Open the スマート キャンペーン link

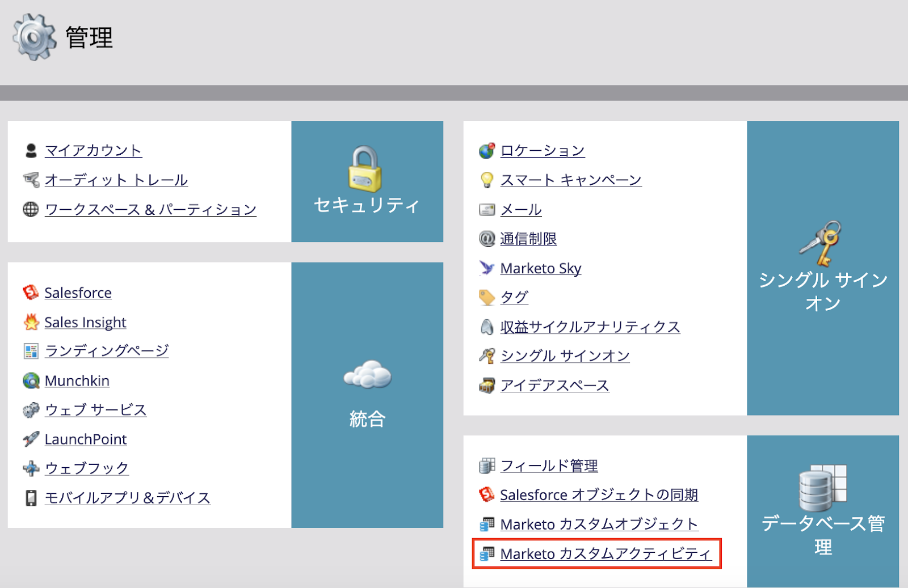(x=571, y=180)
